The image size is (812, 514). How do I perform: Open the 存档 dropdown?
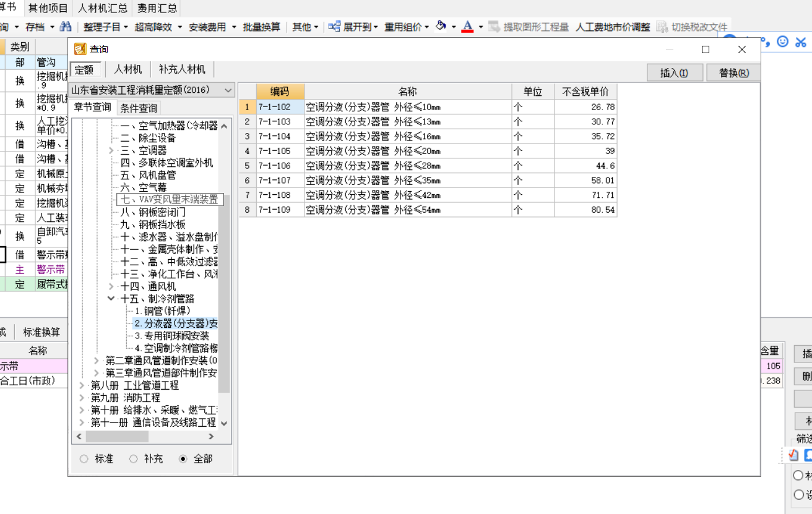[x=40, y=27]
